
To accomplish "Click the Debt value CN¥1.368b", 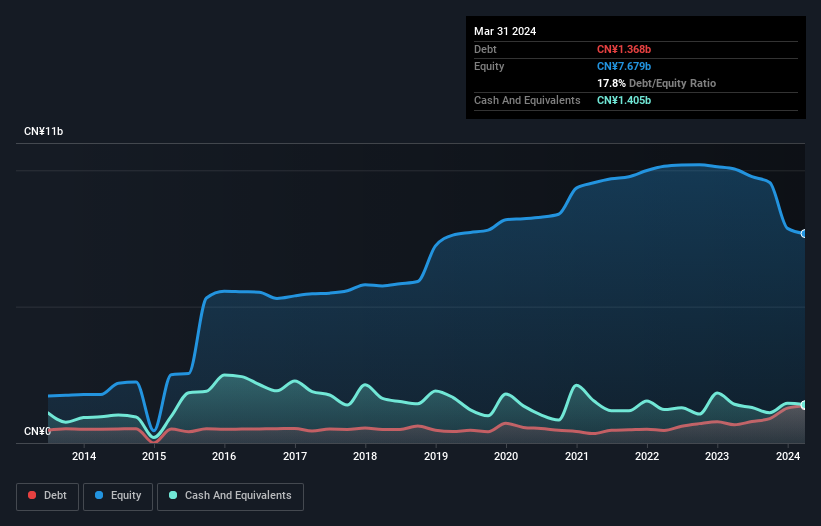I will (624, 49).
